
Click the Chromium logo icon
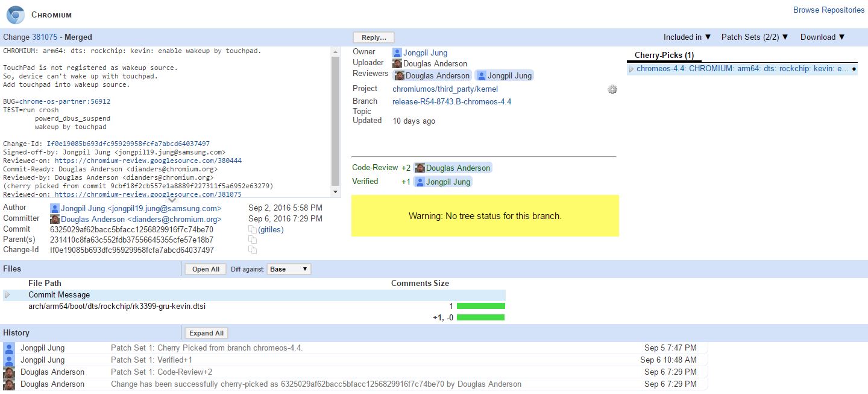click(15, 14)
